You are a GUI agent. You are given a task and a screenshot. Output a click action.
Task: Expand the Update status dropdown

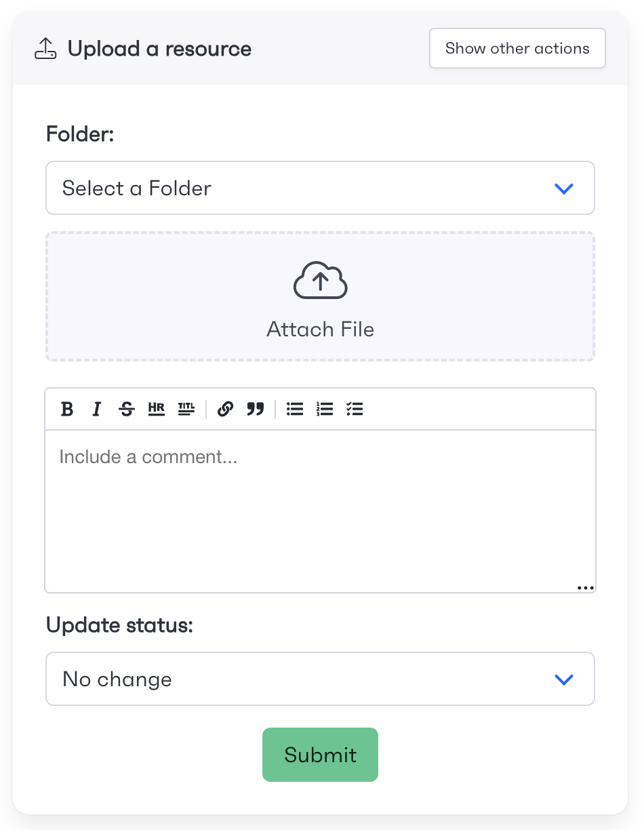(320, 679)
